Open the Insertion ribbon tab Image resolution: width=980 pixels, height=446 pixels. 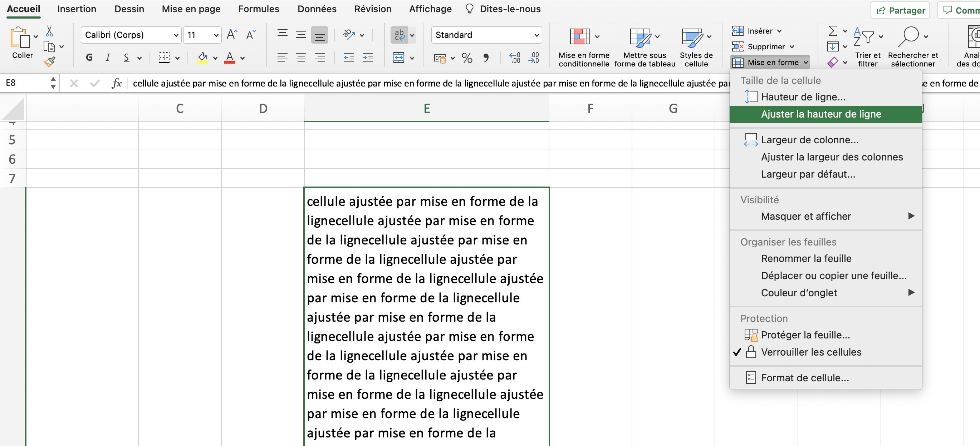pos(77,9)
